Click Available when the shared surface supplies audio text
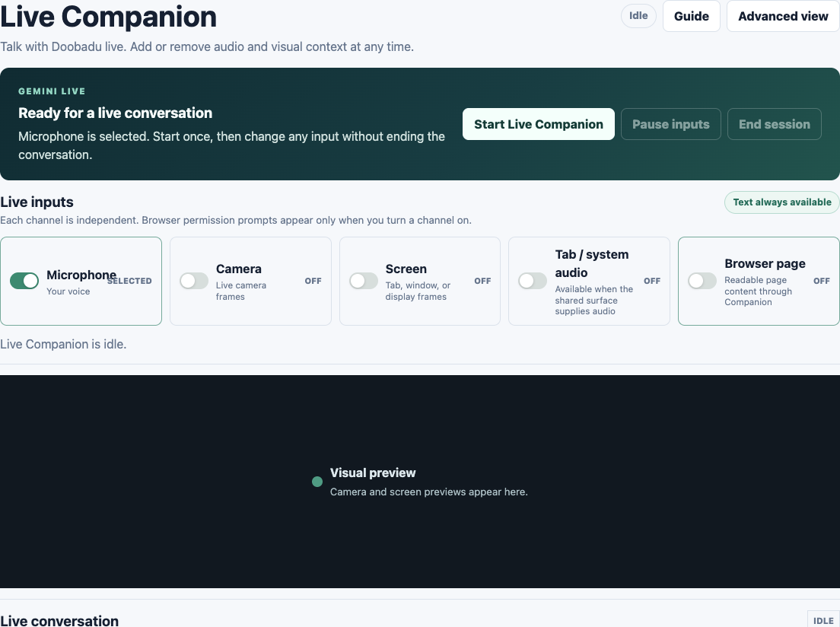The height and width of the screenshot is (627, 840). click(594, 300)
